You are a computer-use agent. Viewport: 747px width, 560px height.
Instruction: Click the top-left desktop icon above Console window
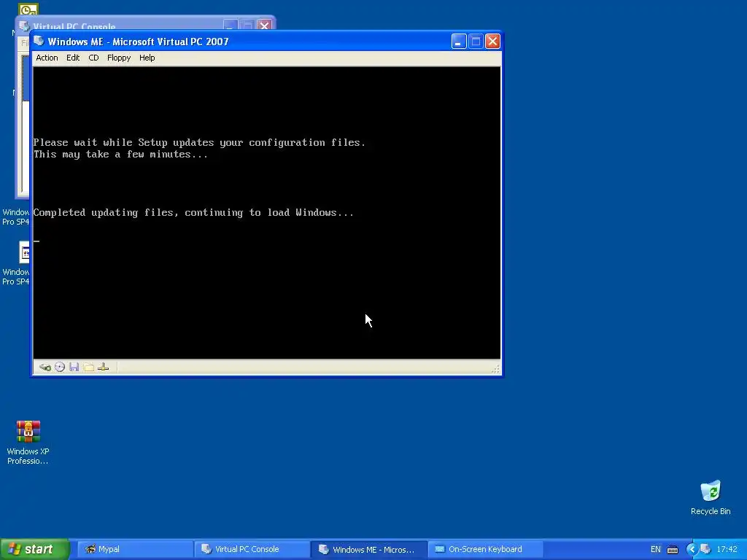pos(28,9)
